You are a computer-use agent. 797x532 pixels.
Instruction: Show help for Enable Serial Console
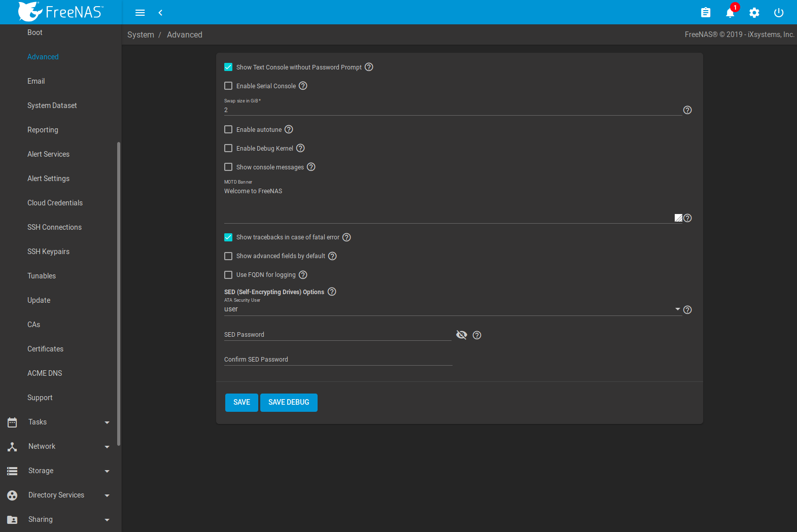tap(303, 86)
